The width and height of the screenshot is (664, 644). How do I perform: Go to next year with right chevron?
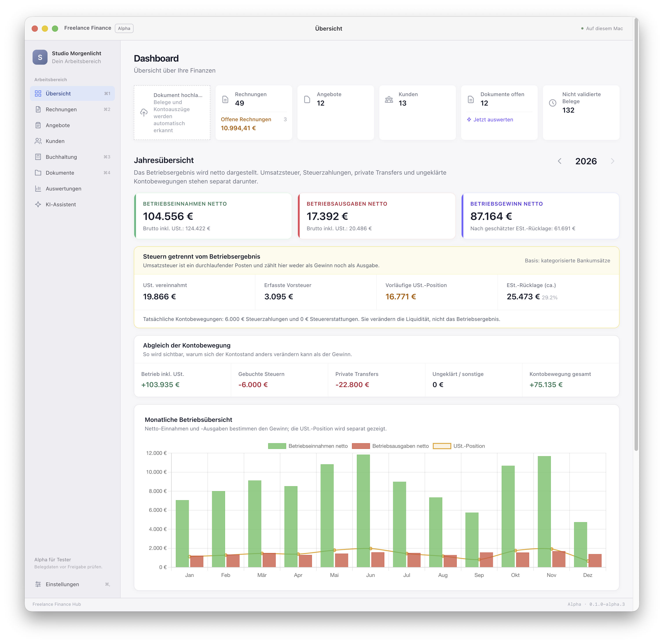pyautogui.click(x=613, y=161)
